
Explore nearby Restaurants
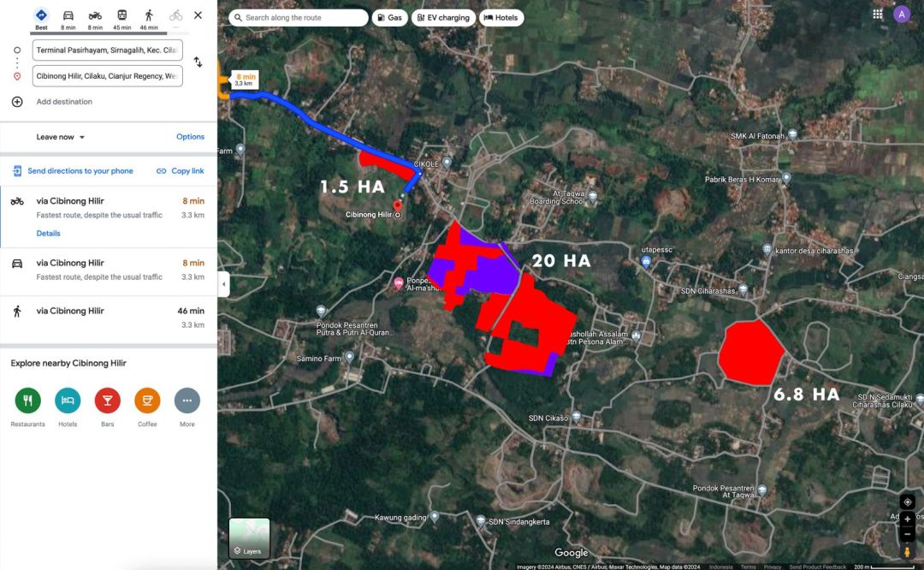pos(27,401)
